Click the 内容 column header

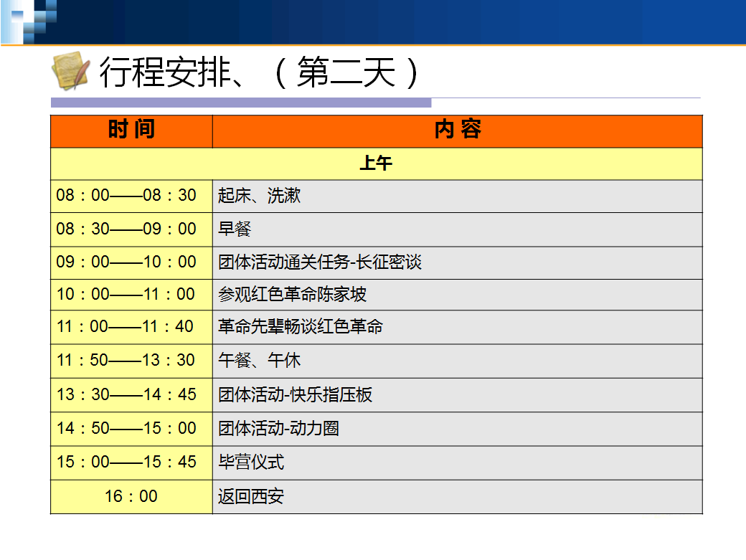457,131
